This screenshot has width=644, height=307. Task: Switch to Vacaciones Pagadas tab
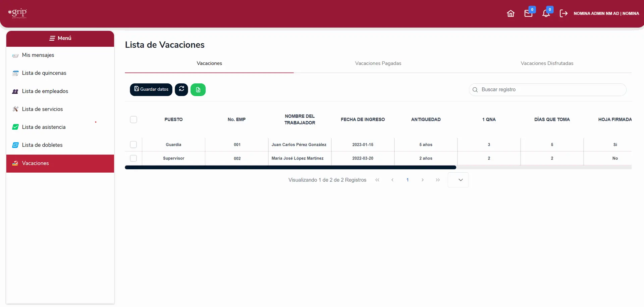tap(378, 63)
